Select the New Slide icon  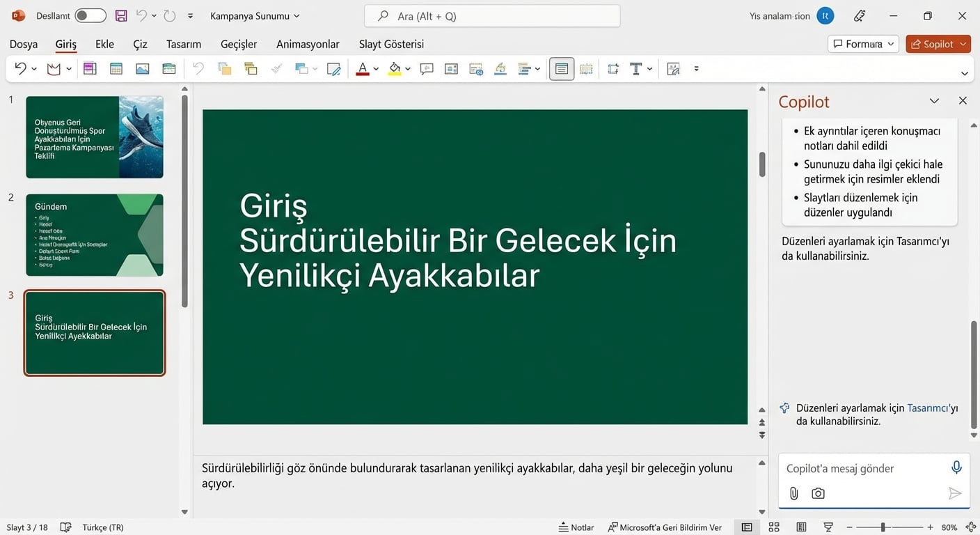coord(88,68)
